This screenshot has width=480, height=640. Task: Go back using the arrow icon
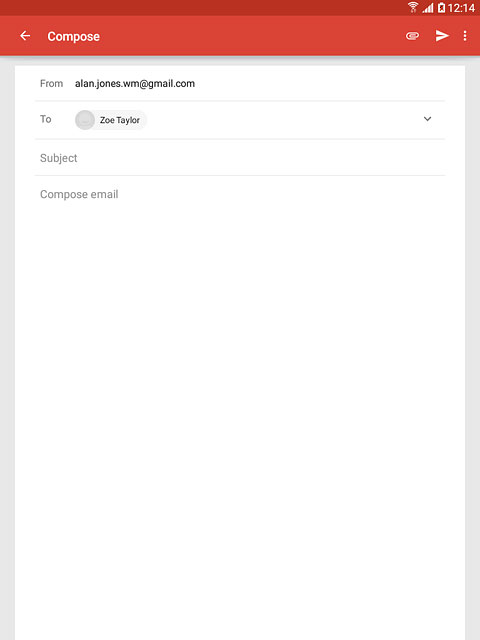point(25,36)
